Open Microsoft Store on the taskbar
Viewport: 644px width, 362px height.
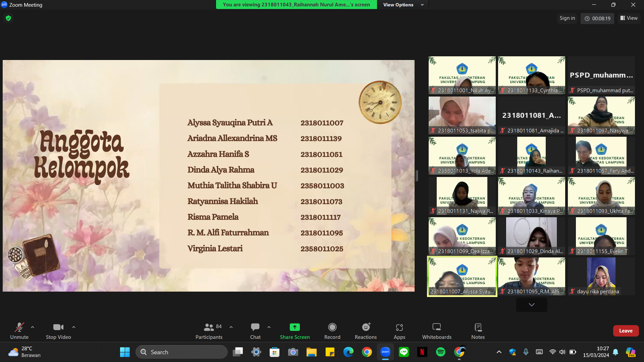tap(275, 352)
